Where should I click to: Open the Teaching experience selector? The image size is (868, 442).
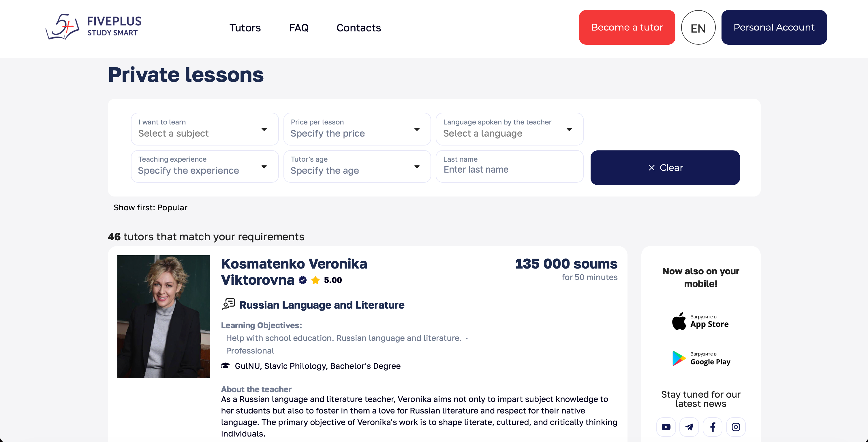(x=204, y=166)
